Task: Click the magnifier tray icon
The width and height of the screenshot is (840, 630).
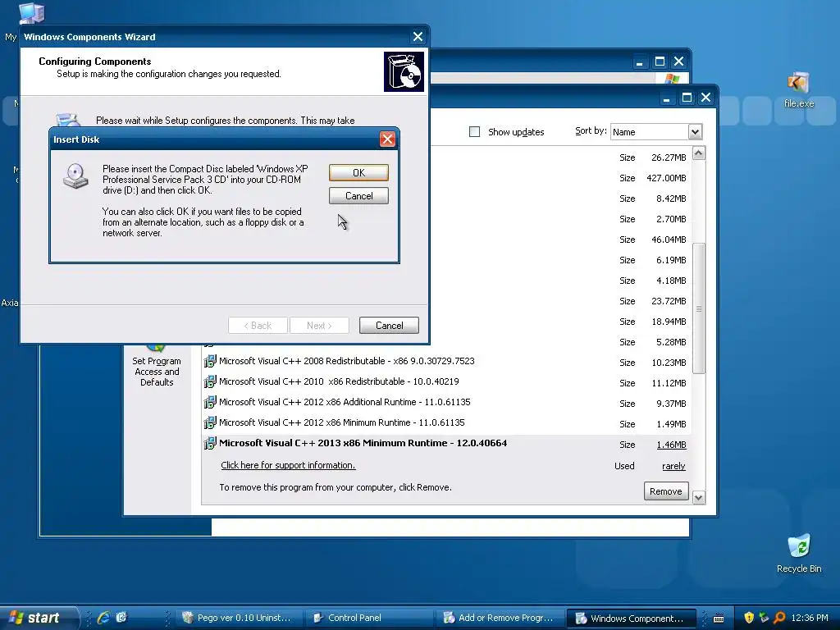Action: coord(779,617)
